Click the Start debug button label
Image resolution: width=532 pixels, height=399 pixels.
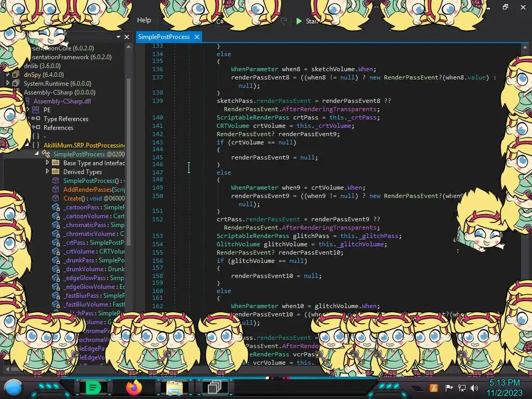click(312, 21)
